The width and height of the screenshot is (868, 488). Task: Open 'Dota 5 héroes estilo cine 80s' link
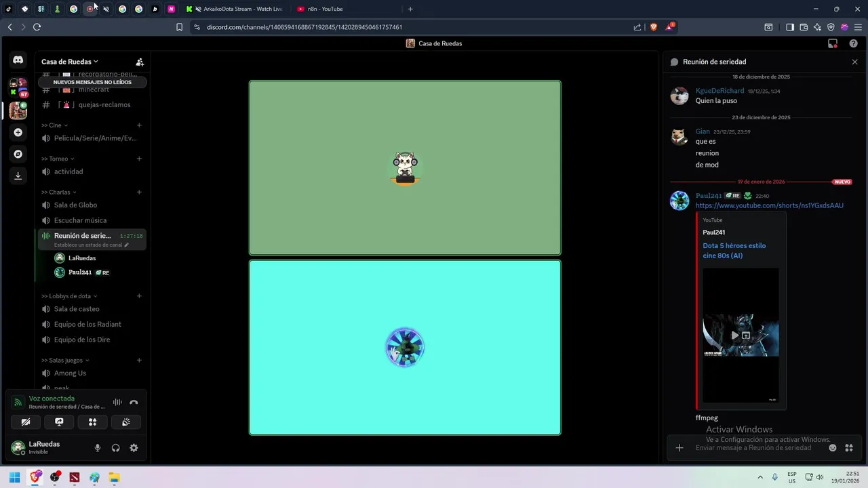click(x=734, y=251)
